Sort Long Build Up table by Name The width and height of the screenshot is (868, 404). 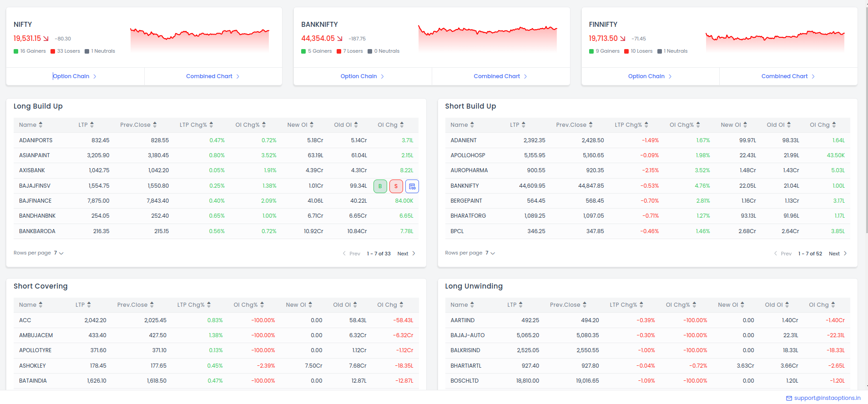point(31,125)
